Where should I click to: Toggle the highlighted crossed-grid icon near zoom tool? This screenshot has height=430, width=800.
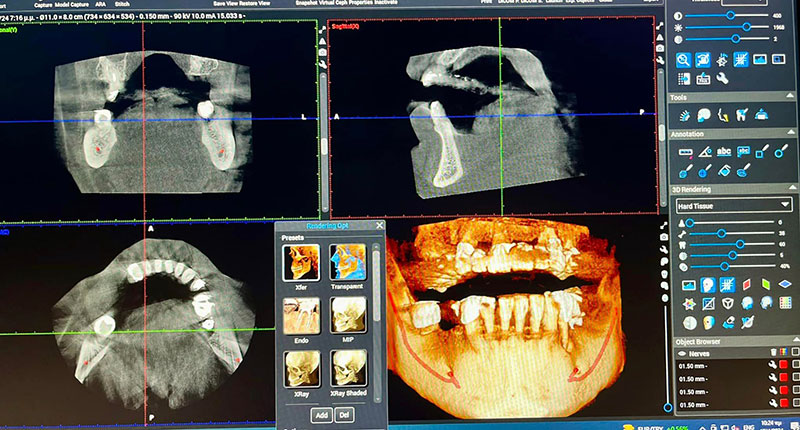coord(741,59)
